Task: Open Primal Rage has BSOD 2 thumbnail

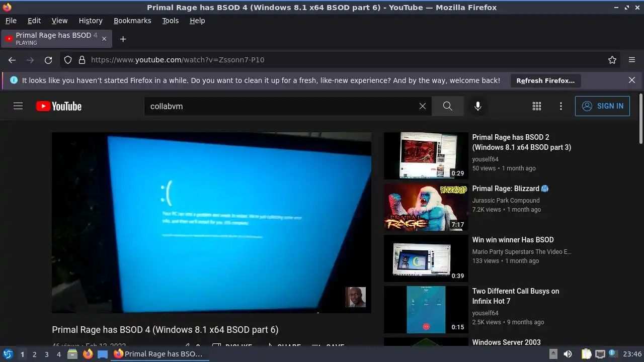Action: pos(426,156)
